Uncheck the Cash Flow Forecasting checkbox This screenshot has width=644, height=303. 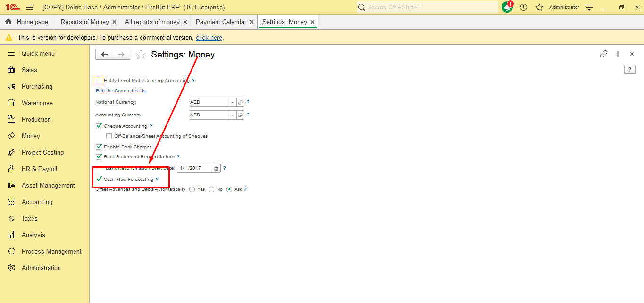click(99, 180)
